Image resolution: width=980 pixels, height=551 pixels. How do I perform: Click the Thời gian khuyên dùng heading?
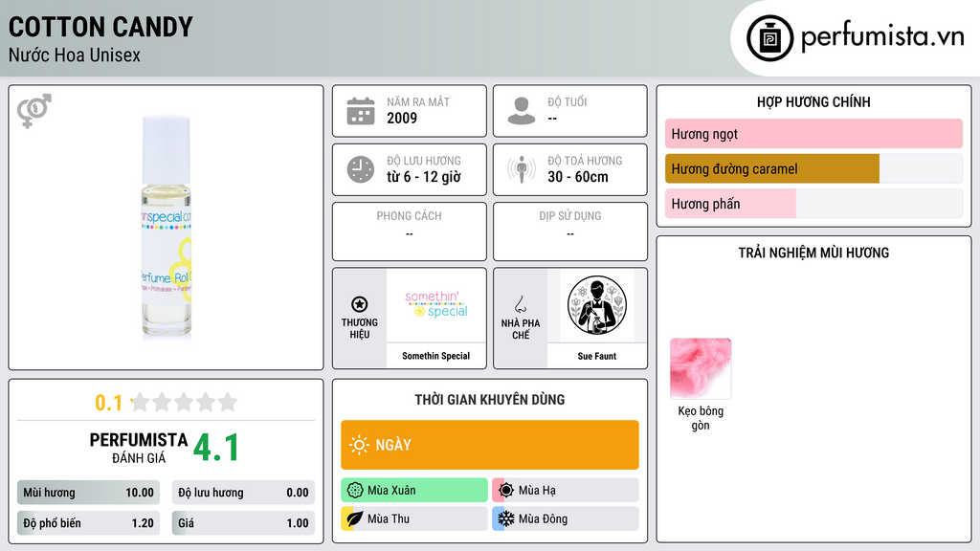pos(490,399)
